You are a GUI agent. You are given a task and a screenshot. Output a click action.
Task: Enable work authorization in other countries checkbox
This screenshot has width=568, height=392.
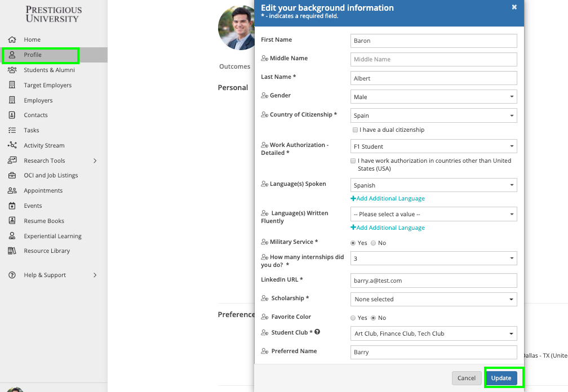(x=353, y=161)
